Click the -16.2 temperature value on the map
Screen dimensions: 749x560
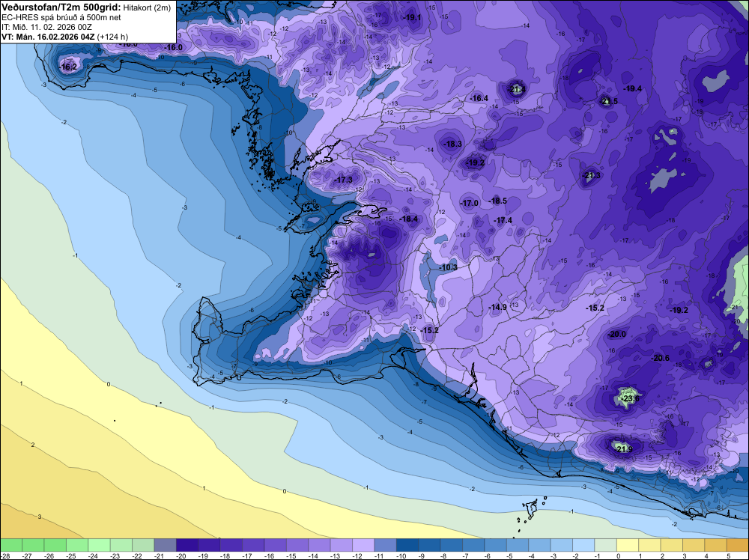point(68,67)
